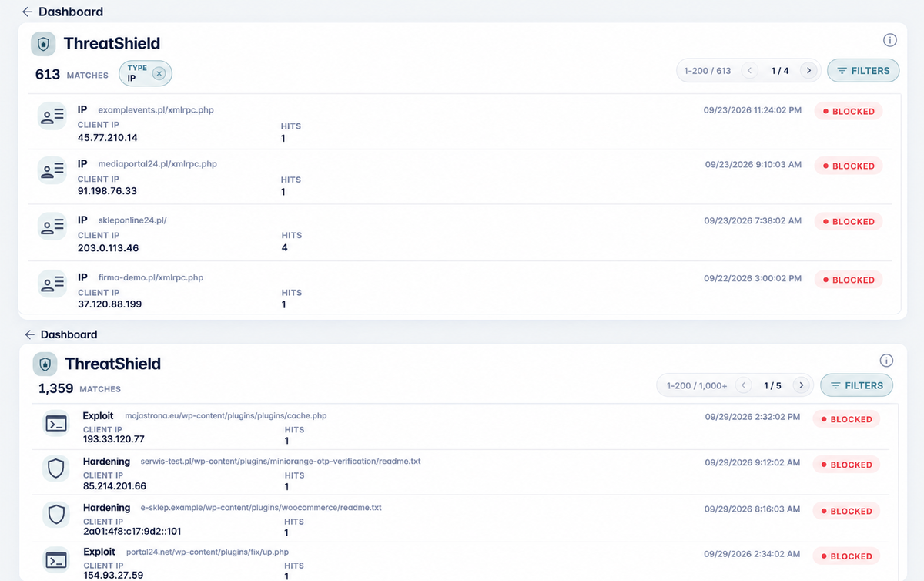Go to previous page from 1 / 5
Viewport: 924px width, 581px height.
tap(744, 385)
